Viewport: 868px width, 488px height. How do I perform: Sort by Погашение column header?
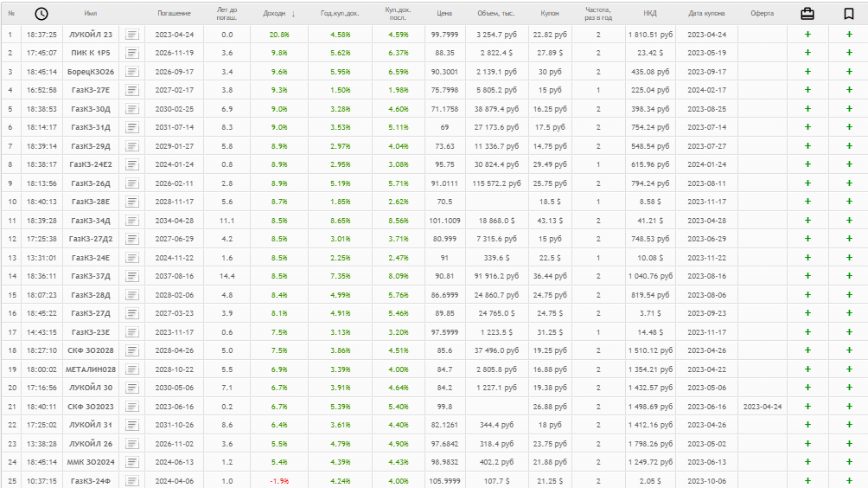[x=174, y=13]
